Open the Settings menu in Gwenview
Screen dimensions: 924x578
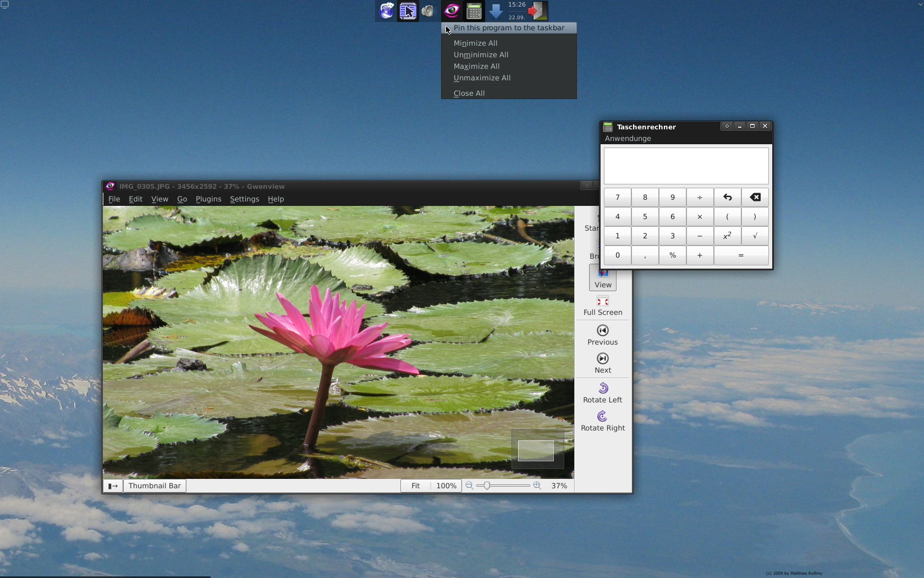click(x=244, y=199)
